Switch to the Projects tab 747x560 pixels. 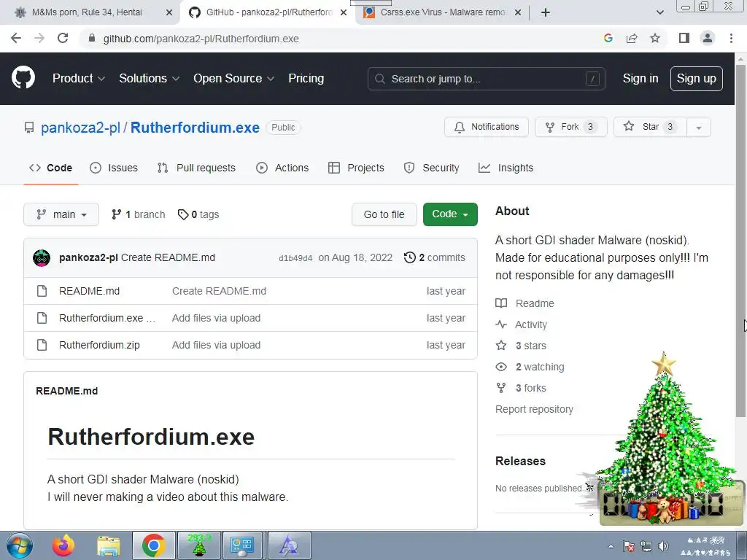(x=356, y=168)
